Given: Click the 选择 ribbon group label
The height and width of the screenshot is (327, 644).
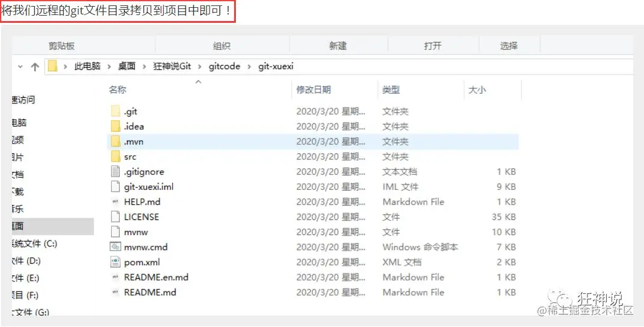Looking at the screenshot, I should (x=509, y=46).
